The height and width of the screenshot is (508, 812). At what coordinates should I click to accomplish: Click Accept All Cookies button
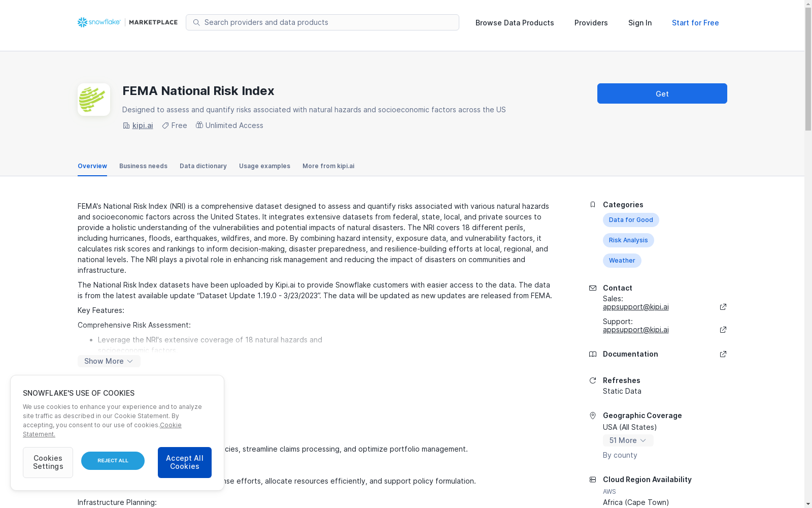(x=185, y=462)
